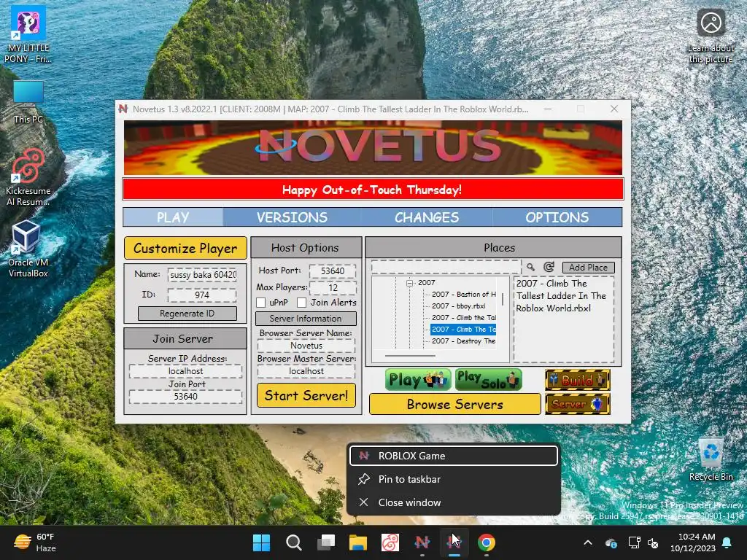This screenshot has height=560, width=747.
Task: Open the clock showing 10:24 AM
Action: (x=693, y=542)
